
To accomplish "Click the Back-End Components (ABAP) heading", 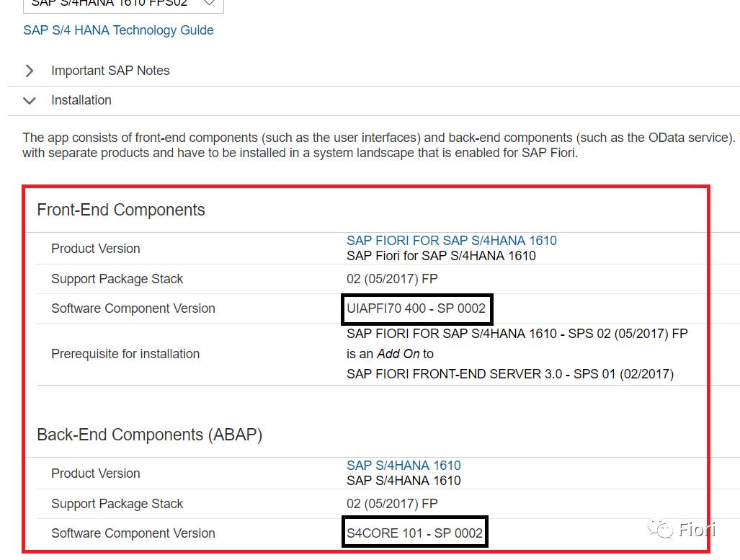I will [150, 435].
